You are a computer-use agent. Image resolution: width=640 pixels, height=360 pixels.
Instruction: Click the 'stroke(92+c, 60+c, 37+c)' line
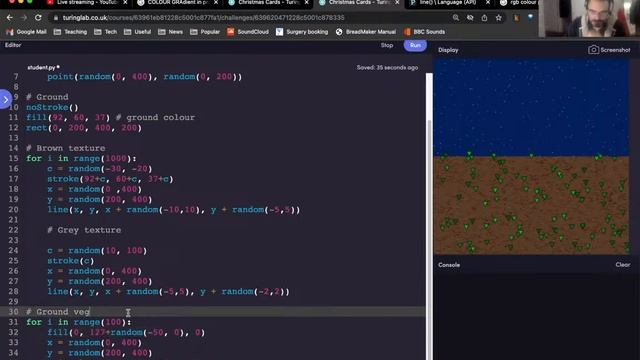click(x=110, y=179)
